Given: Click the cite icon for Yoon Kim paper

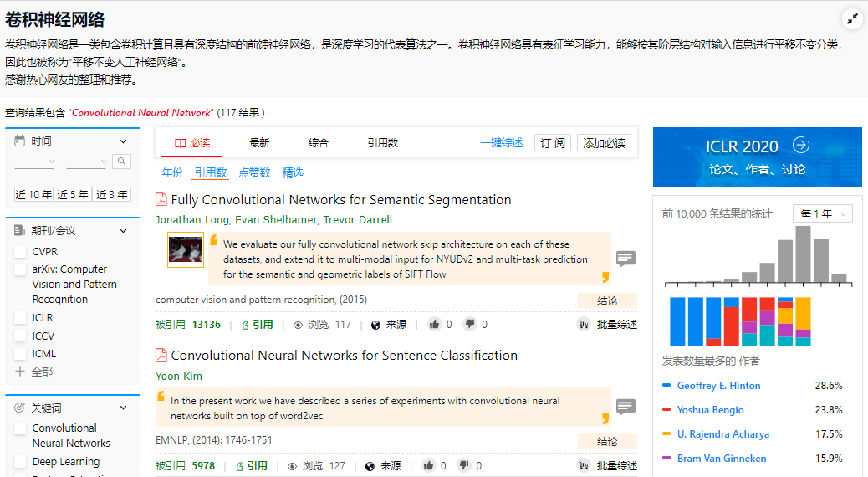Looking at the screenshot, I should (x=240, y=466).
